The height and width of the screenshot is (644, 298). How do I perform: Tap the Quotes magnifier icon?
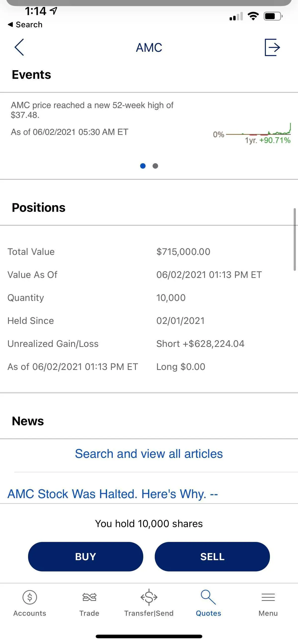[x=208, y=597]
